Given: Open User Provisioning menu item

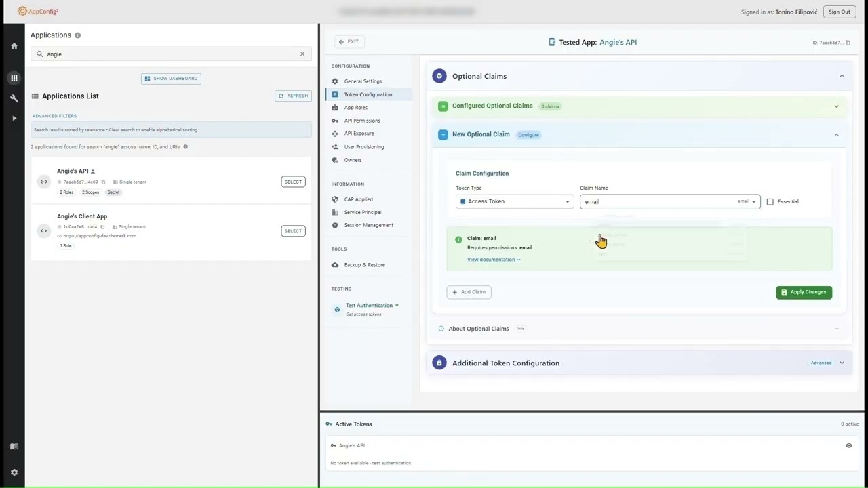Looking at the screenshot, I should [363, 146].
